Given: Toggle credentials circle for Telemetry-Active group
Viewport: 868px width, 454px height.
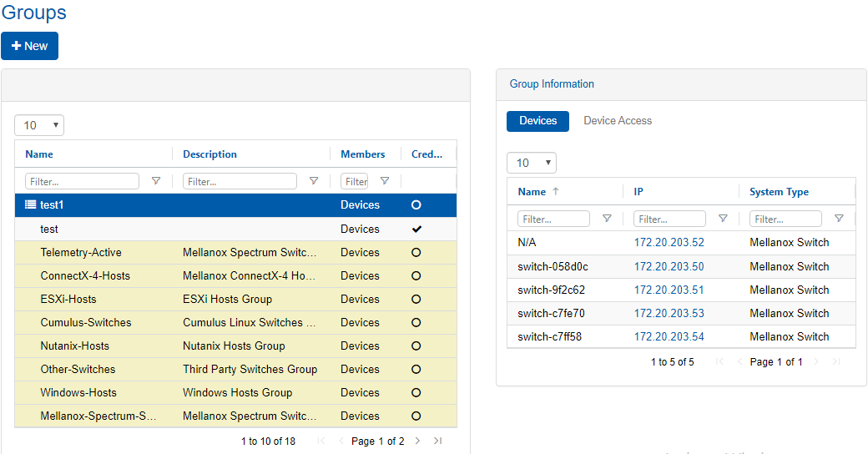Looking at the screenshot, I should [x=416, y=252].
